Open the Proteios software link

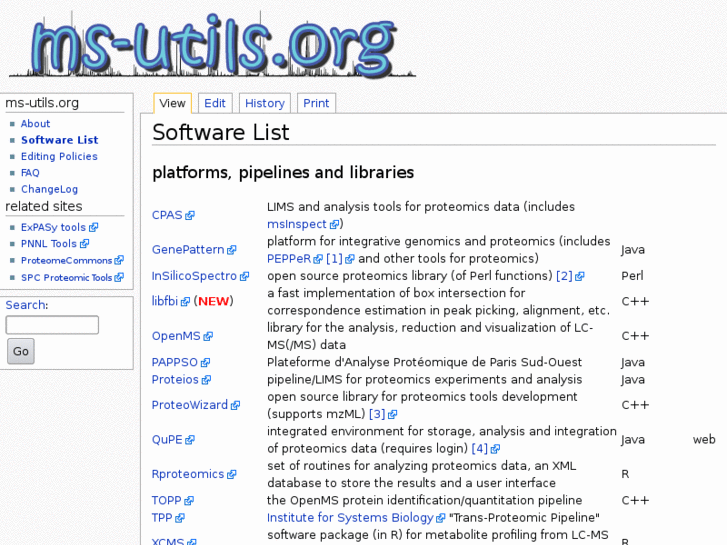pos(175,379)
